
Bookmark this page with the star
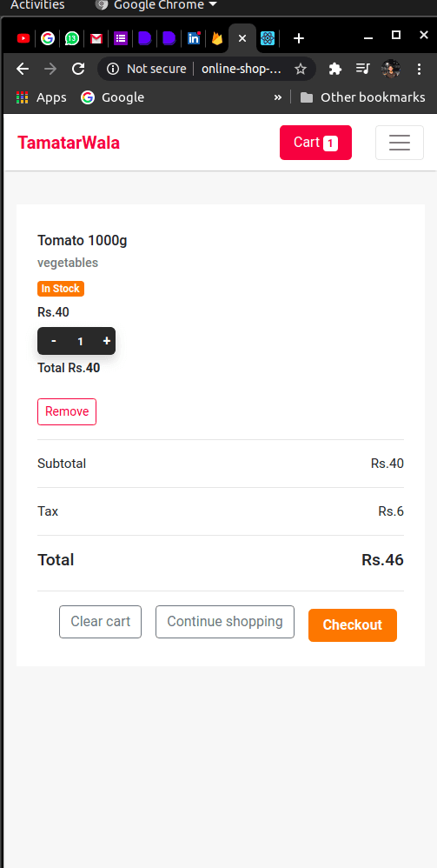pos(301,69)
